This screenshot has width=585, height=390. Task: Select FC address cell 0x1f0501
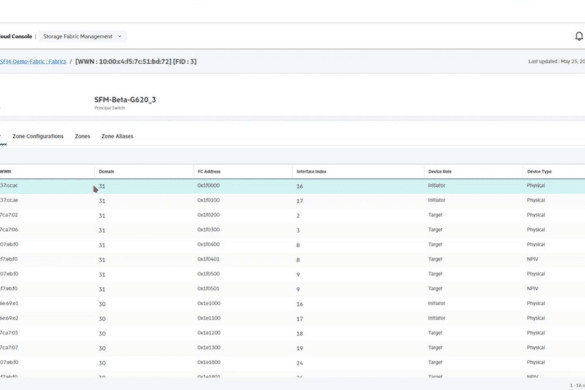pyautogui.click(x=209, y=289)
